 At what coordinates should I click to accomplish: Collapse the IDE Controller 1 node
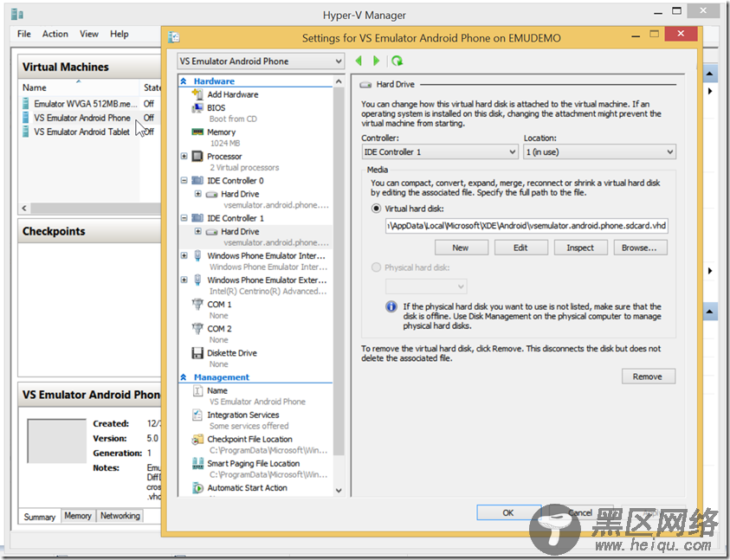(x=184, y=218)
